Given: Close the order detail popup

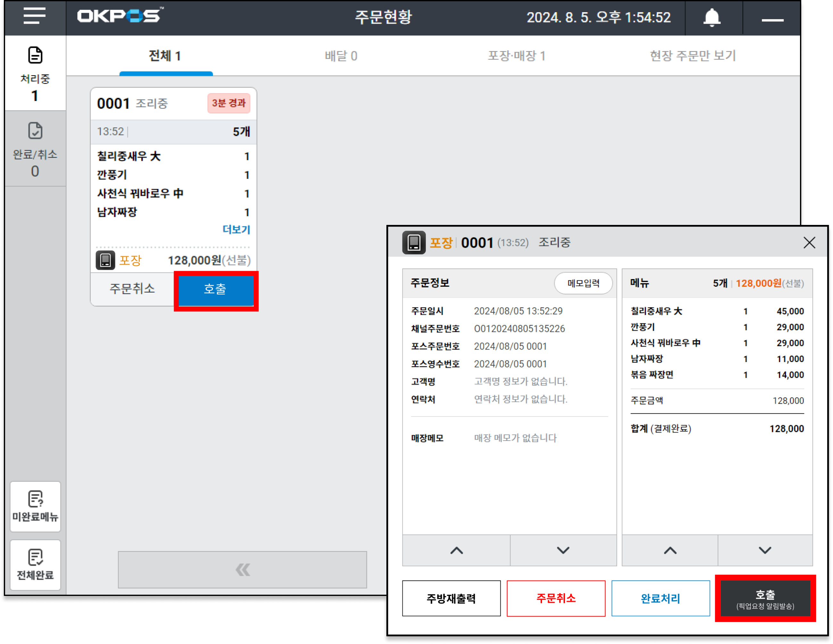Looking at the screenshot, I should pyautogui.click(x=809, y=242).
